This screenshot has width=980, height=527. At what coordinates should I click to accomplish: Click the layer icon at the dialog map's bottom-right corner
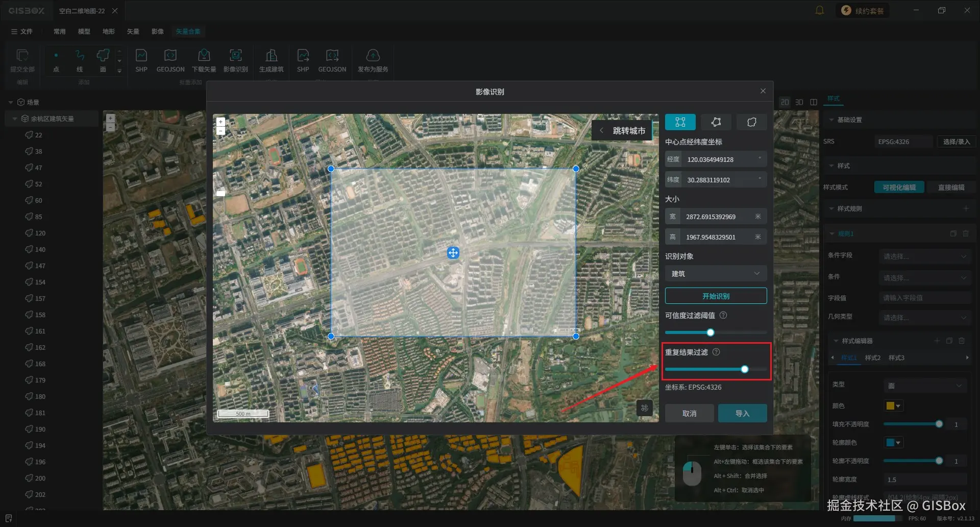pos(645,408)
